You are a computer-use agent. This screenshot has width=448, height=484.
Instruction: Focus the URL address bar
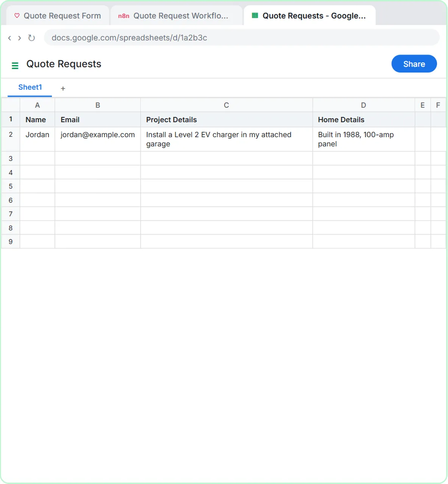click(242, 38)
